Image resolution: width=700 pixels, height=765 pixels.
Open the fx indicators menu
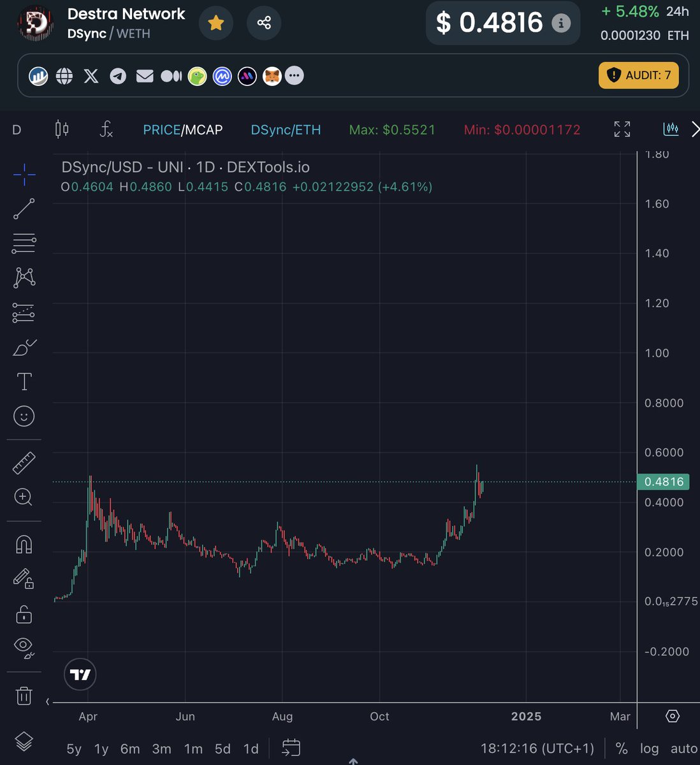106,129
